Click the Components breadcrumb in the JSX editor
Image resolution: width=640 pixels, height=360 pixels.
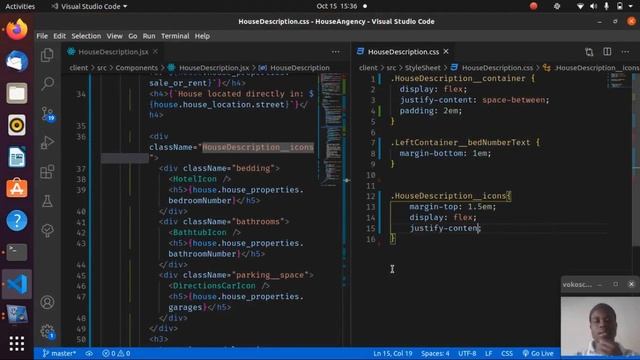[x=136, y=68]
